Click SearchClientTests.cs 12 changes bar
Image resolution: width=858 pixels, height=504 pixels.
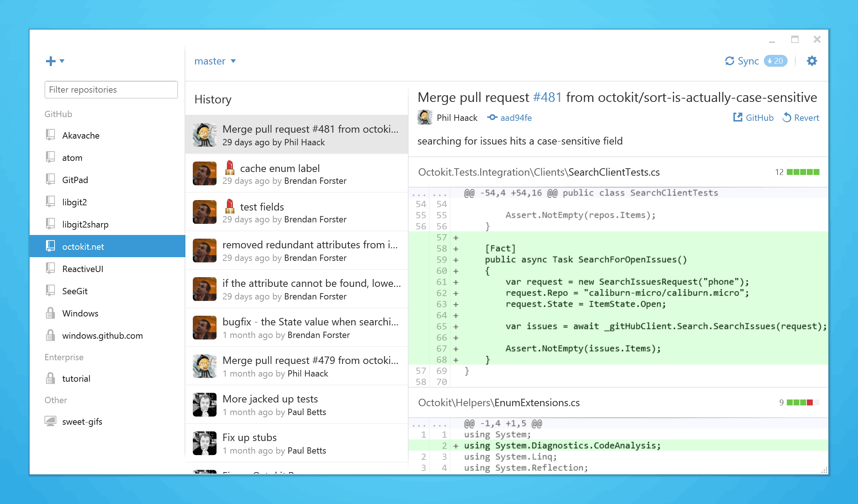(803, 172)
